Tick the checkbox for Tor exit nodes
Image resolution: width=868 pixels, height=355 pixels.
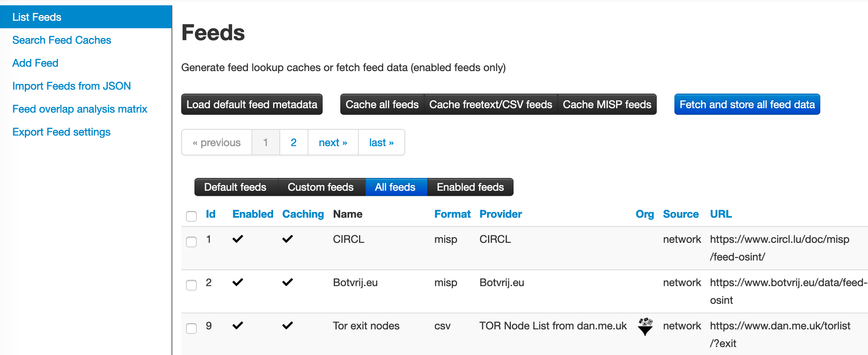click(x=191, y=328)
